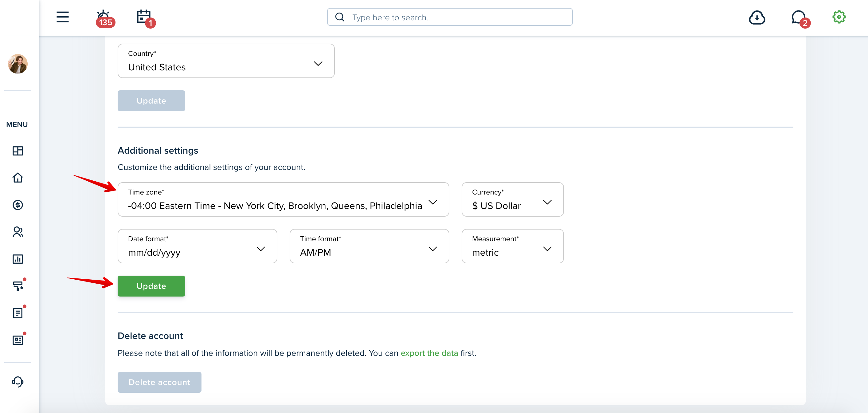
Task: Open the hamburger menu icon
Action: tap(62, 17)
